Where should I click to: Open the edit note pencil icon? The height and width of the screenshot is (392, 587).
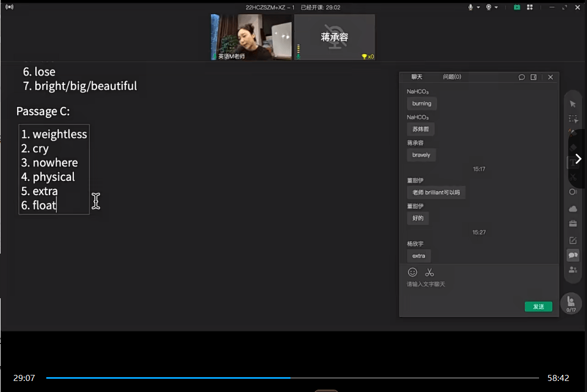(573, 240)
